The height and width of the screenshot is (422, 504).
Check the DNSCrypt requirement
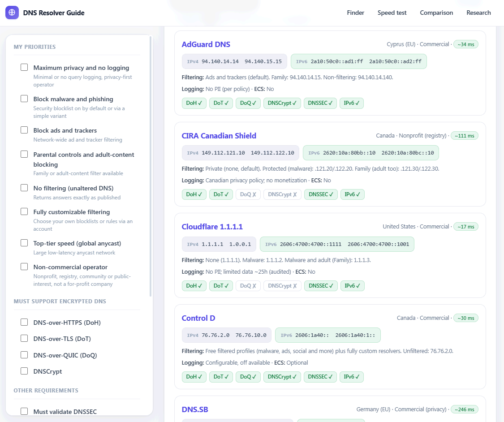pyautogui.click(x=24, y=371)
